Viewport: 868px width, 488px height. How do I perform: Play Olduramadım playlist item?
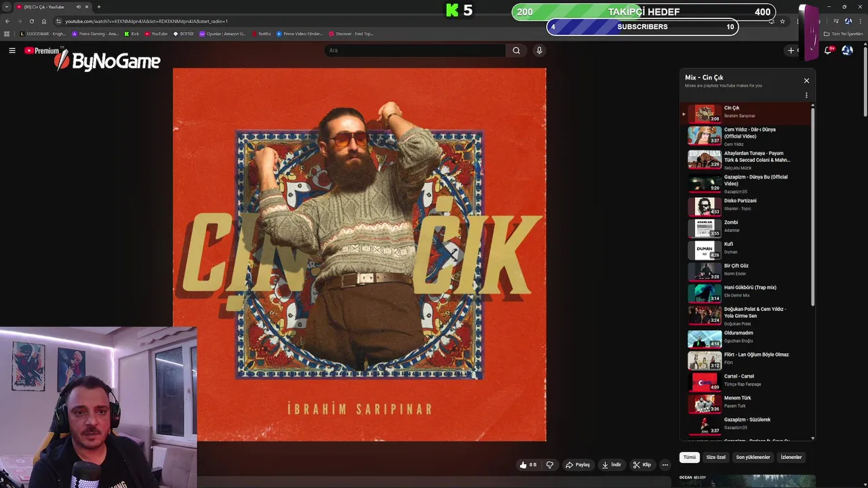click(745, 338)
